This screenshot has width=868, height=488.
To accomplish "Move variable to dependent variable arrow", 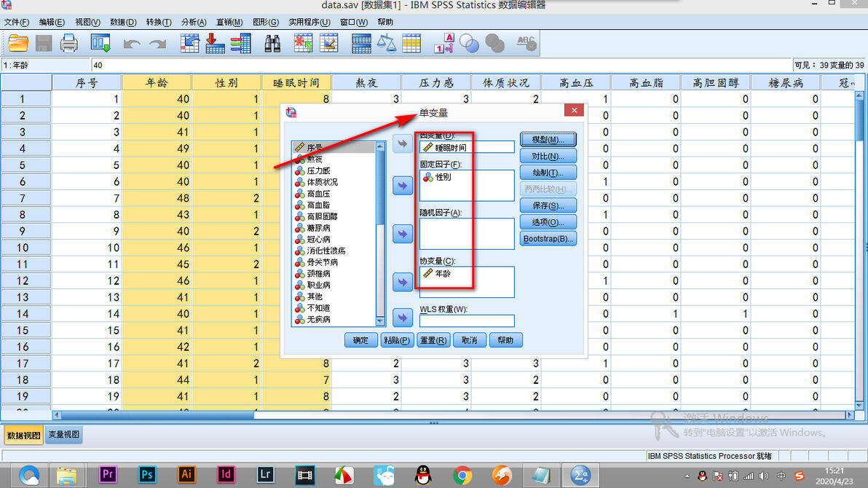I will (x=403, y=144).
